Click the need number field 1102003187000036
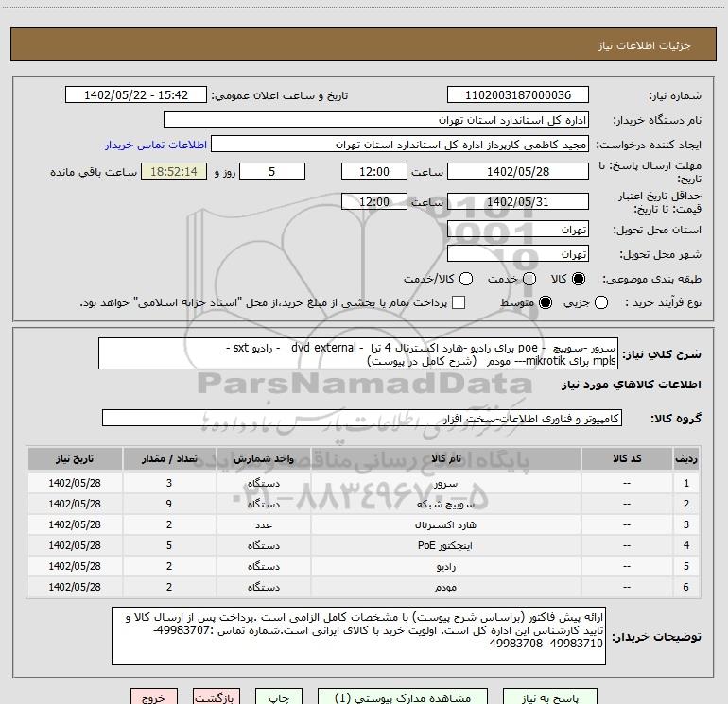728x704 pixels. point(518,95)
